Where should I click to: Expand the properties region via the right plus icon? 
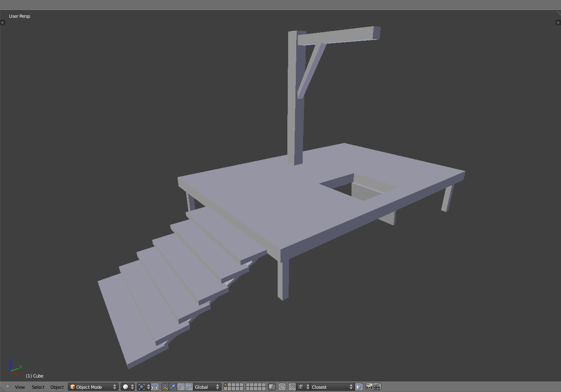pyautogui.click(x=558, y=23)
